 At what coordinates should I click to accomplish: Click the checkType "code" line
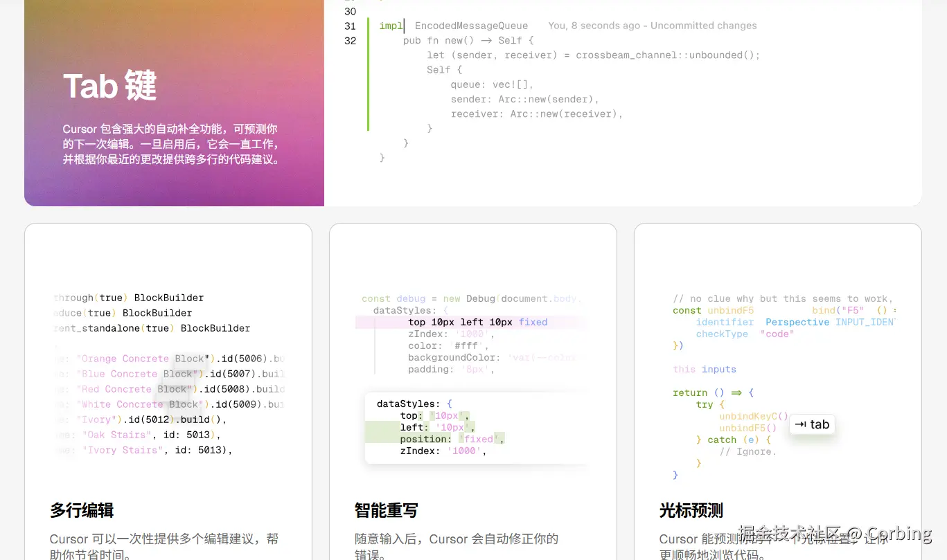(x=745, y=334)
